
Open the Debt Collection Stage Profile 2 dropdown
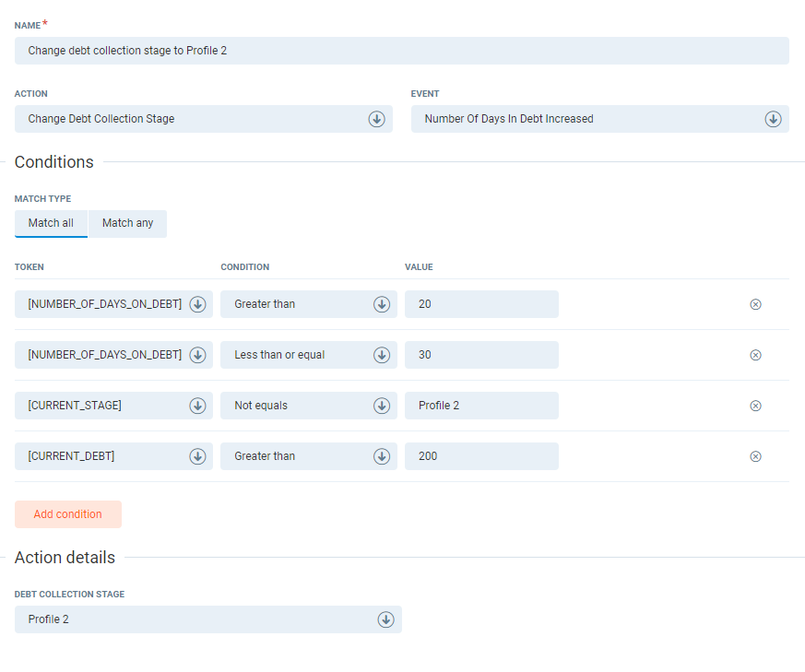tap(207, 619)
